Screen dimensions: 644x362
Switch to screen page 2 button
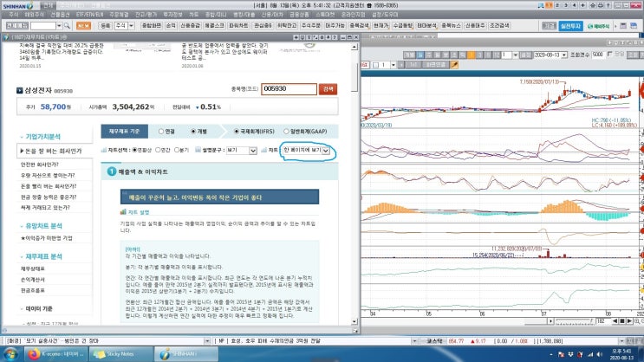tap(557, 5)
